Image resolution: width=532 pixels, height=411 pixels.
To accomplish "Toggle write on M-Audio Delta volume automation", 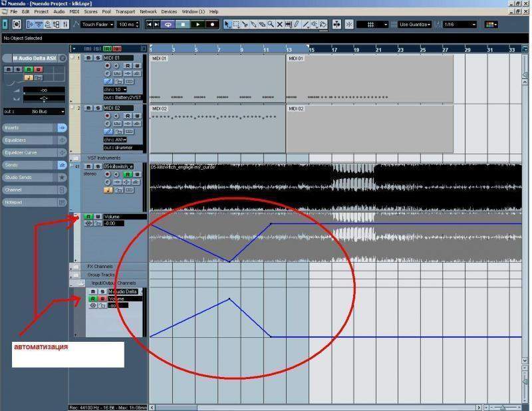I will [102, 299].
